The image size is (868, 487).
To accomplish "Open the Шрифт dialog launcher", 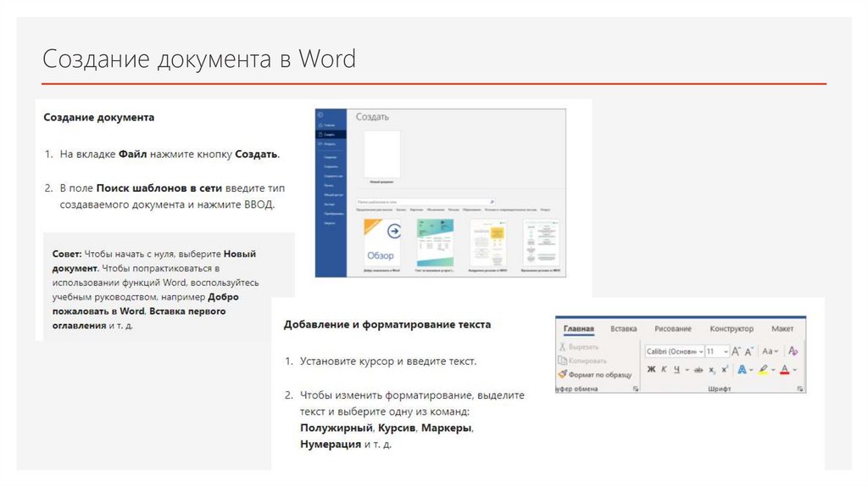I will tap(800, 389).
